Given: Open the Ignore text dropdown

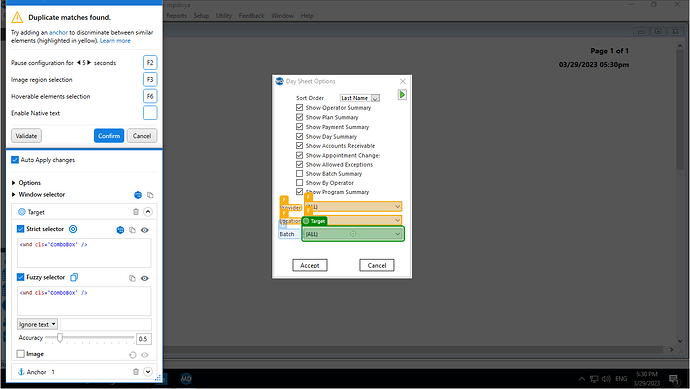Looking at the screenshot, I should coord(37,324).
